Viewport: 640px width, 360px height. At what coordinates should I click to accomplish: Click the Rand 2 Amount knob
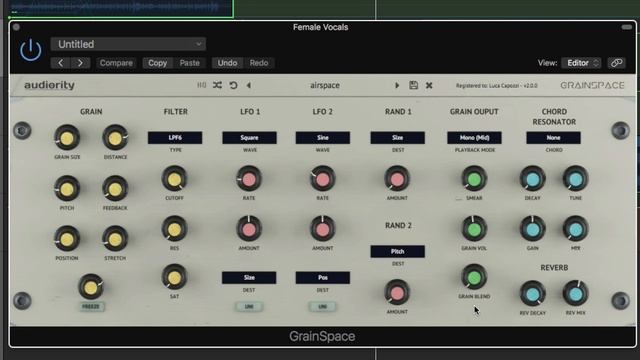(397, 293)
